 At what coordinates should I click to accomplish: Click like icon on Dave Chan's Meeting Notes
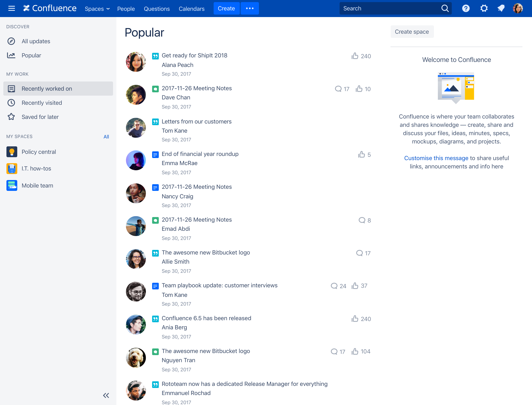click(x=359, y=89)
